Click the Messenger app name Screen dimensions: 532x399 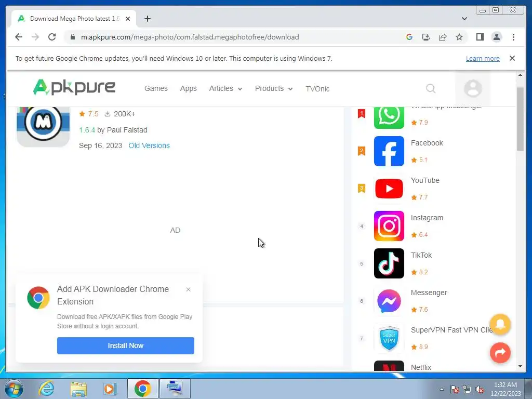coord(429,292)
